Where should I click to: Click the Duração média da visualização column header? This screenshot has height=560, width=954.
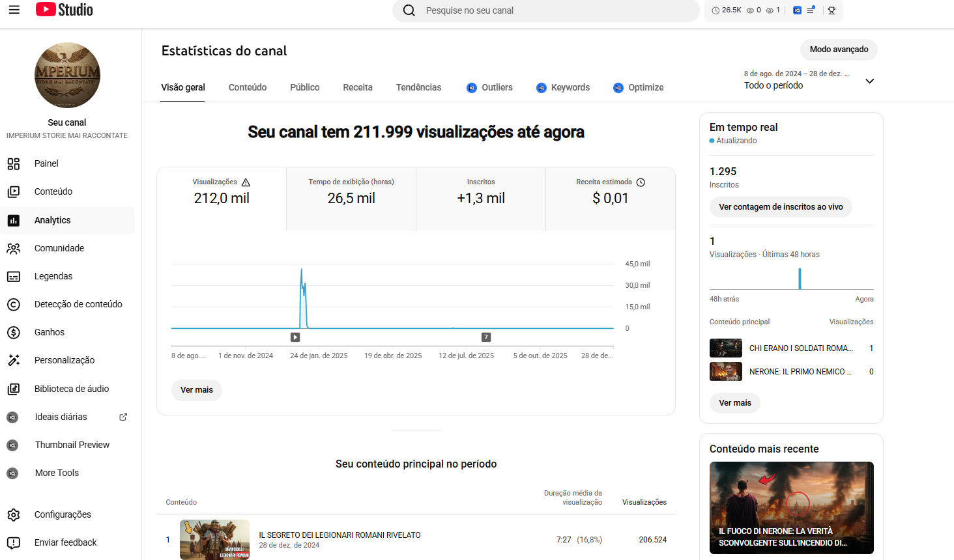pos(573,497)
